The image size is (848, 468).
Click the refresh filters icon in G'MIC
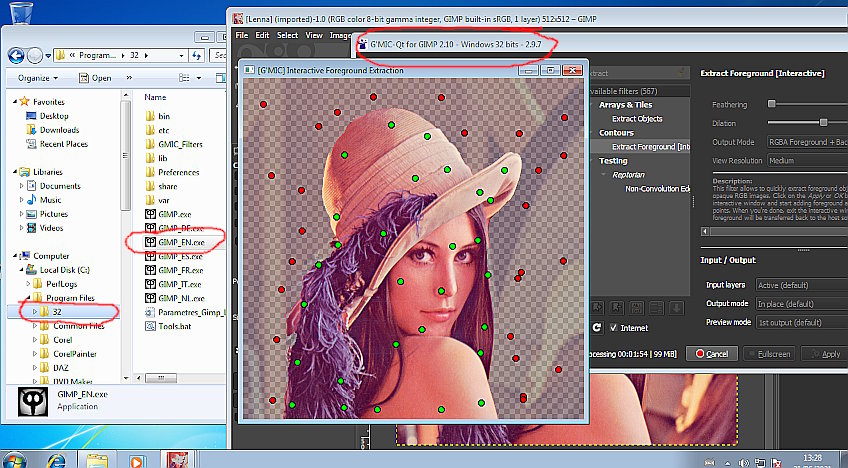597,327
